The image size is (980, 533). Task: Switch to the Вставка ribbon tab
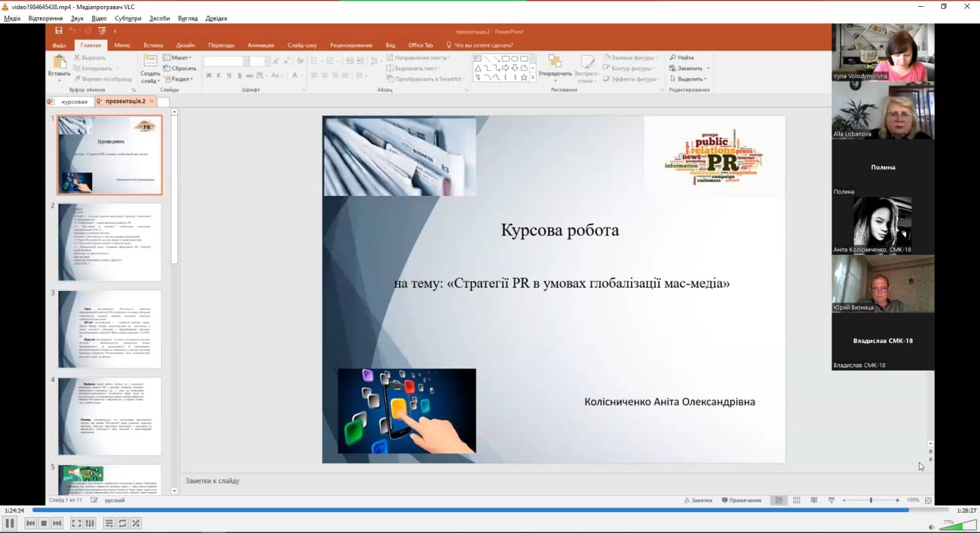point(153,45)
